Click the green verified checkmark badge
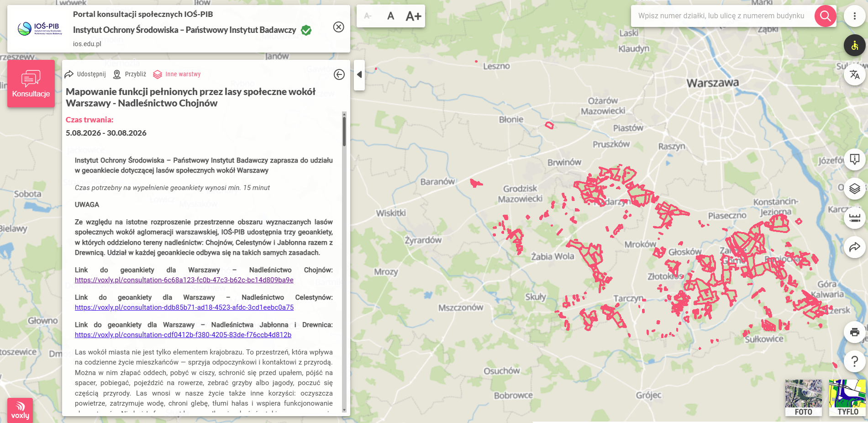Screen dimensions: 868x423 pyautogui.click(x=306, y=30)
